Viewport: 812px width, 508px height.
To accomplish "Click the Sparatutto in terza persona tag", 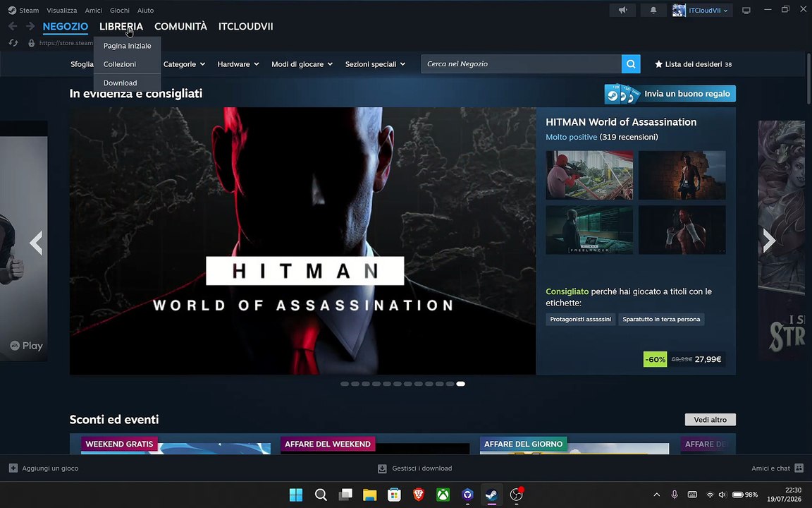I will tap(661, 320).
